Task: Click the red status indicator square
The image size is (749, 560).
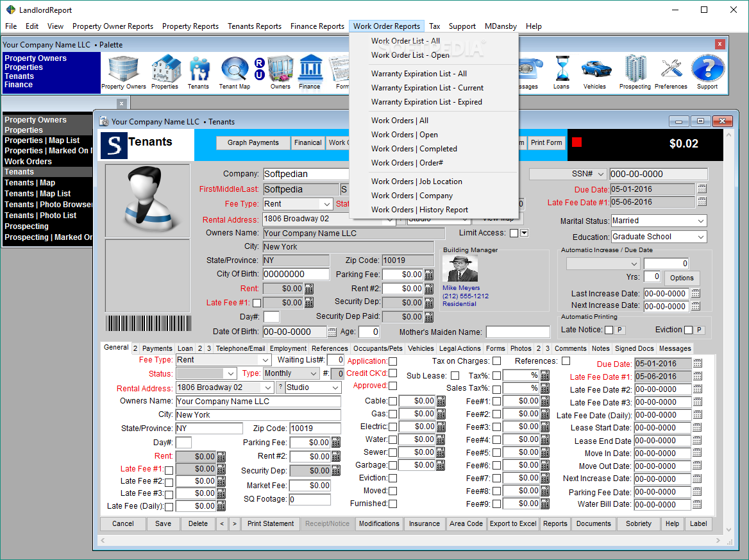Action: [577, 142]
